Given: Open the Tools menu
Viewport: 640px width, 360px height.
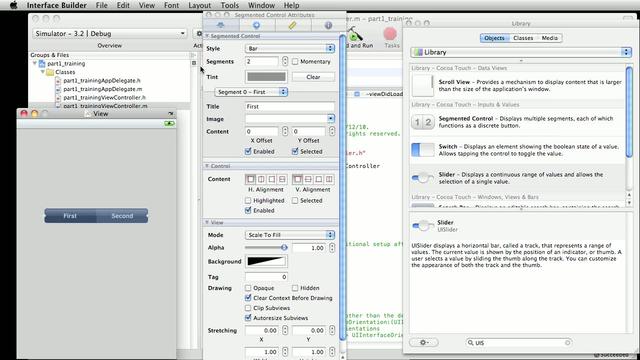Looking at the screenshot, I should 230,5.
